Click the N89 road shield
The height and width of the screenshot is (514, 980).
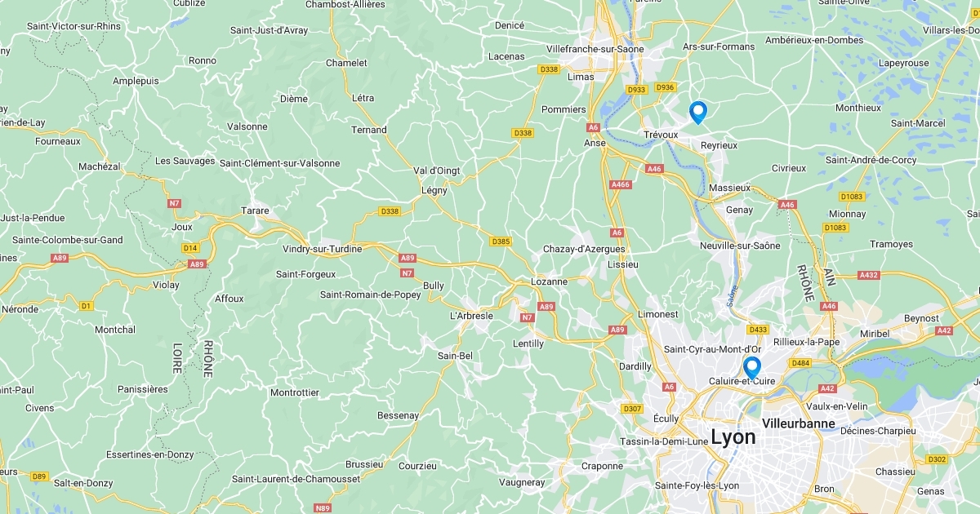323,508
